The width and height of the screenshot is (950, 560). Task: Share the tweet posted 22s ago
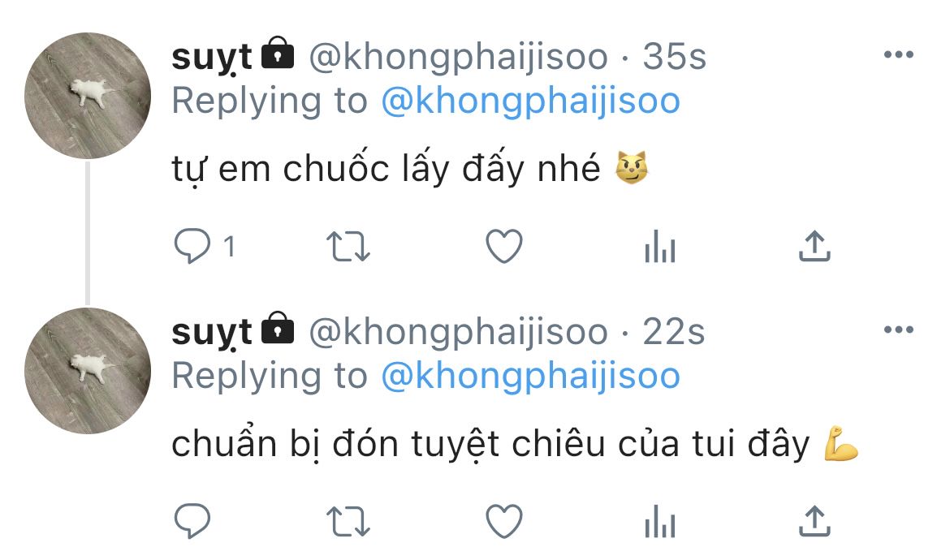814,521
